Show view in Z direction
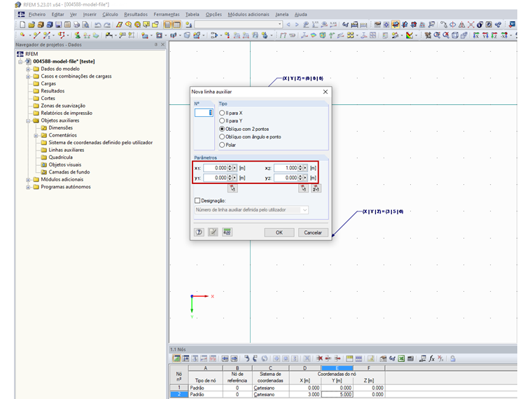The height and width of the screenshot is (399, 532). pos(494,35)
